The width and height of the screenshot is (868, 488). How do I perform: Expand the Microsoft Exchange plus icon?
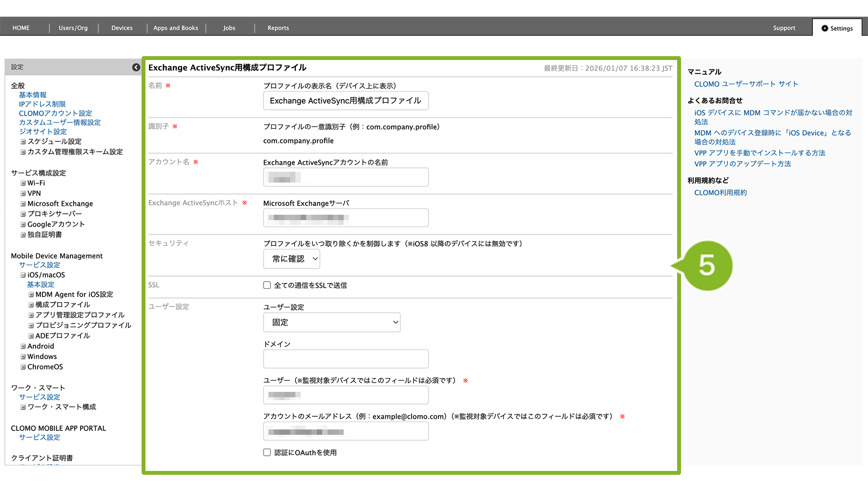click(23, 204)
